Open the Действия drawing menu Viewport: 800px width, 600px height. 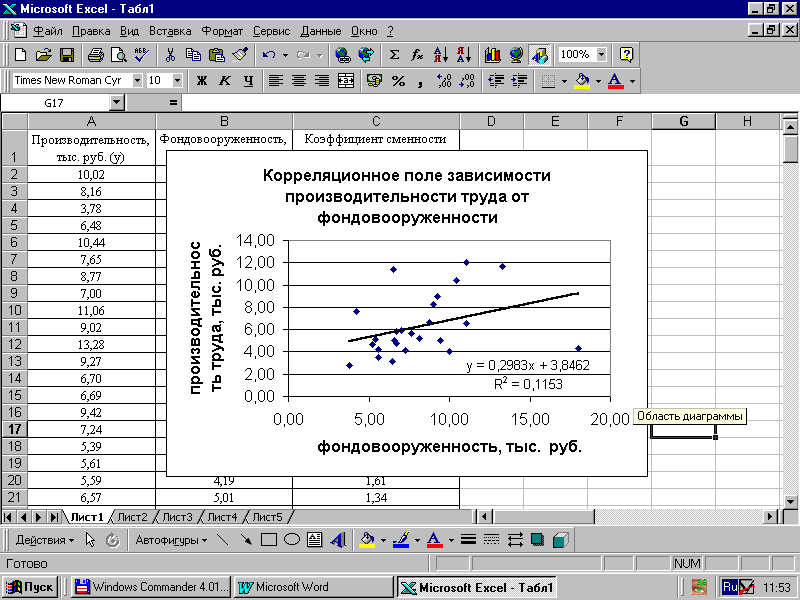point(44,540)
